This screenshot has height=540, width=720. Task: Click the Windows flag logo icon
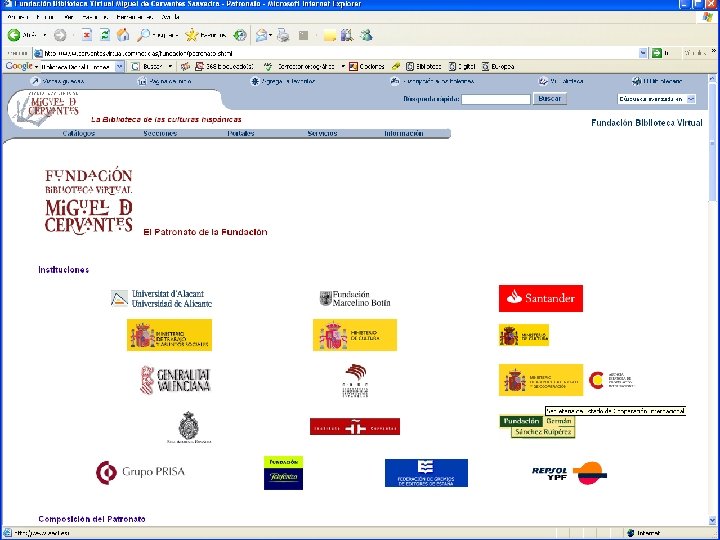pyautogui.click(x=708, y=17)
